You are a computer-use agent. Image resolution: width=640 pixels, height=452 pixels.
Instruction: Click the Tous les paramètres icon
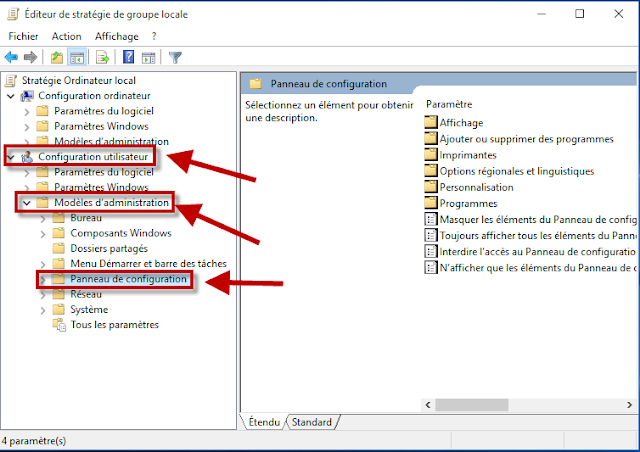pyautogui.click(x=59, y=325)
